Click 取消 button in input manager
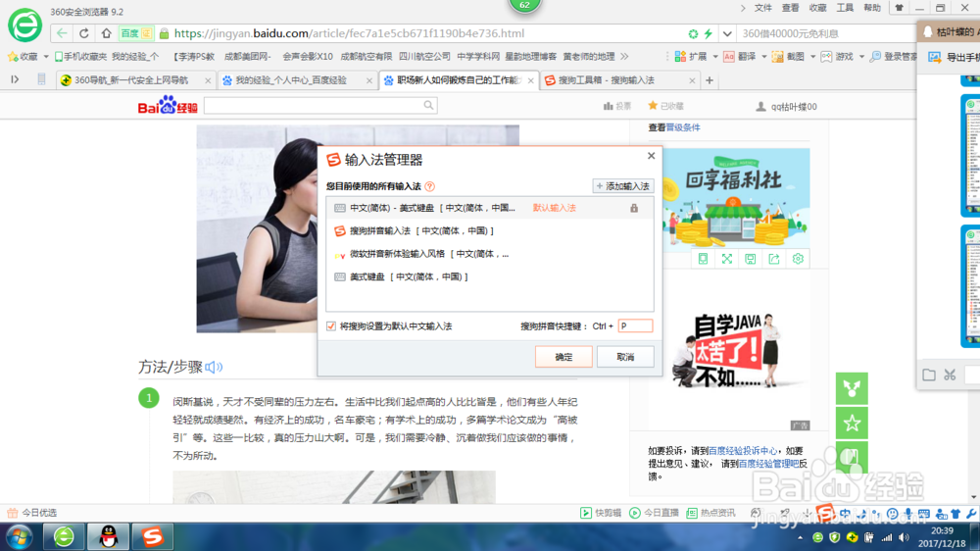Screen dimensions: 980x551 coord(625,357)
